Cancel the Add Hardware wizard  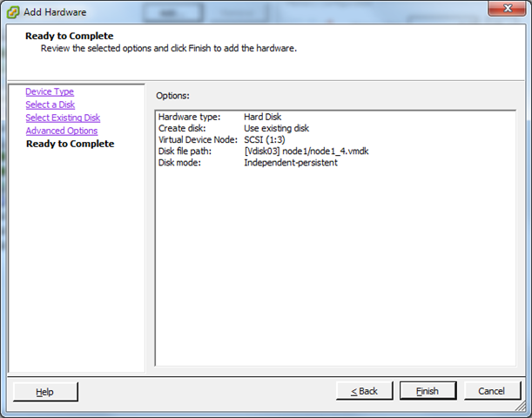[493, 391]
